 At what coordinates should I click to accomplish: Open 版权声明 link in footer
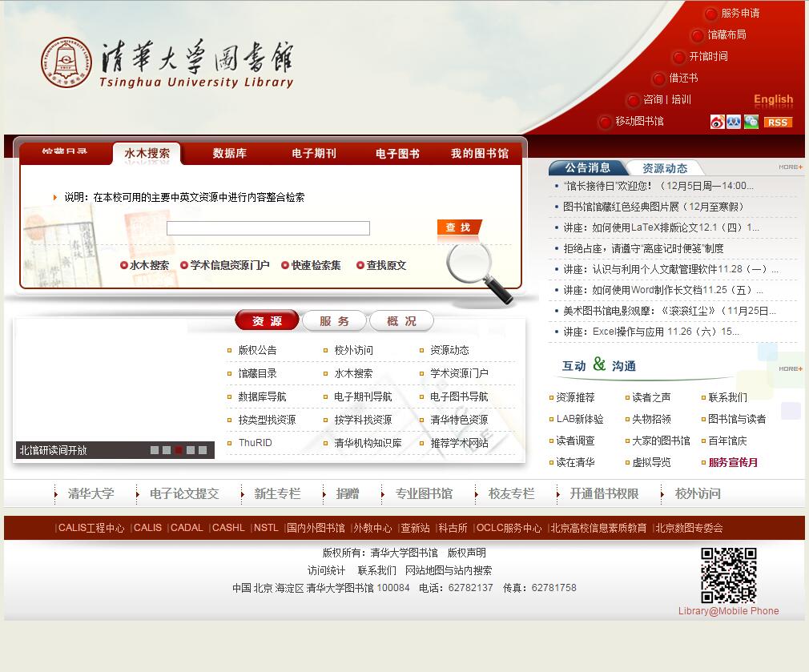[x=466, y=553]
